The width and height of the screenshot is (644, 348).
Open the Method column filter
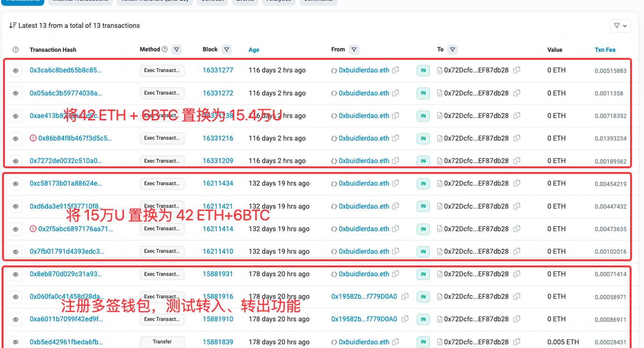click(176, 49)
